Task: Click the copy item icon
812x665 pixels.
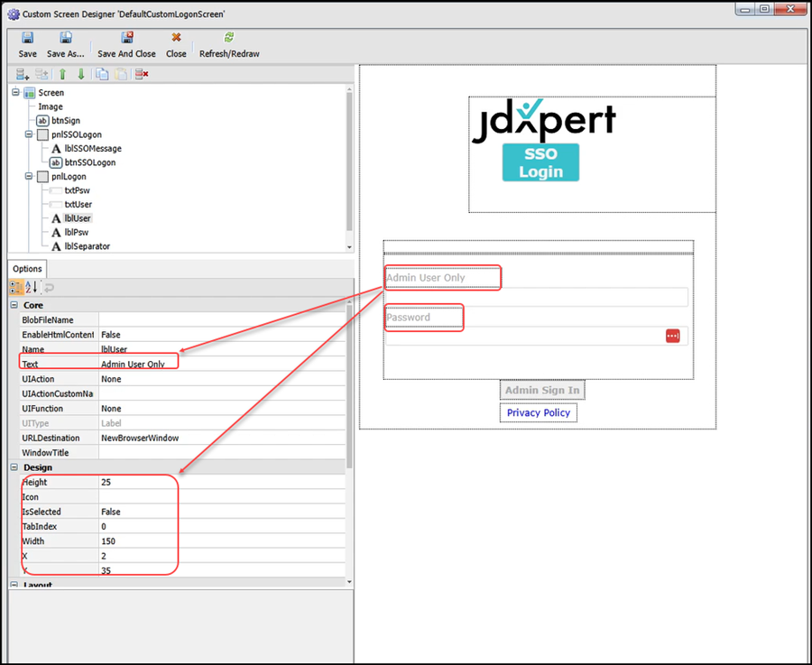Action: [x=102, y=74]
